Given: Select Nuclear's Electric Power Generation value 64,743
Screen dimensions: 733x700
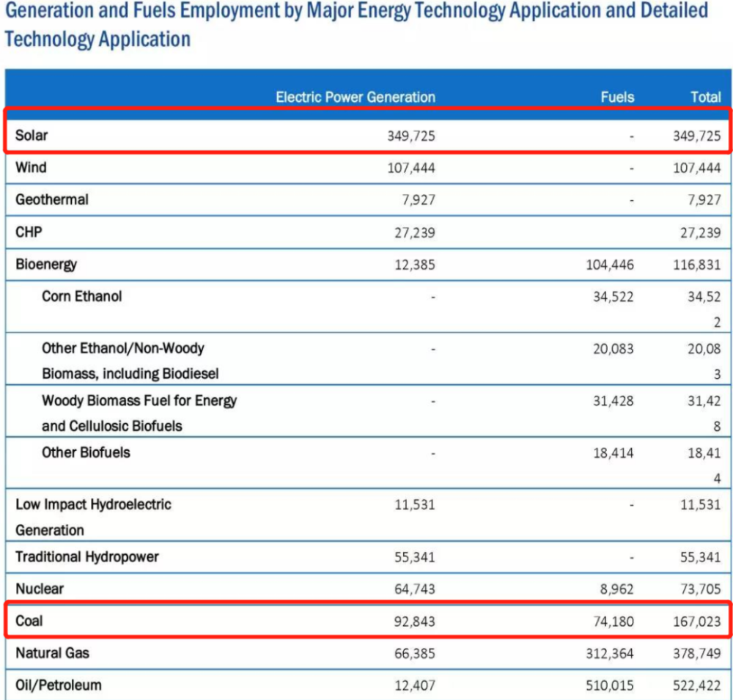Looking at the screenshot, I should pyautogui.click(x=415, y=589).
